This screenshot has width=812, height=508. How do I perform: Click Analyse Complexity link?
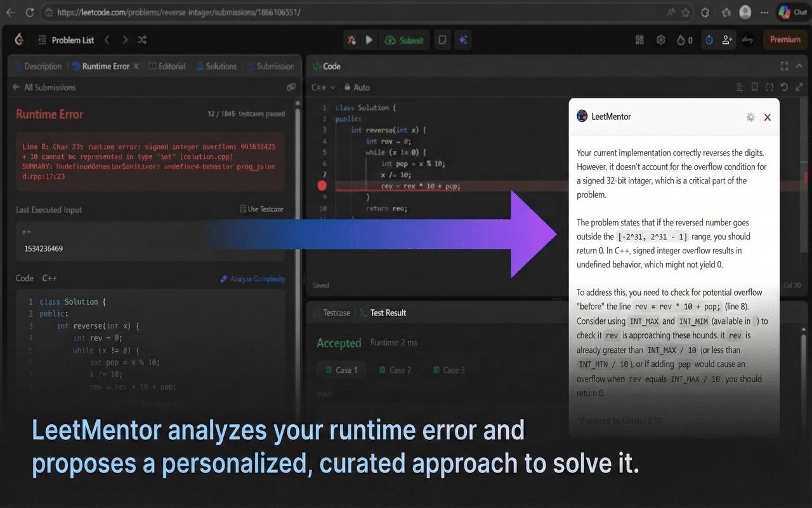pyautogui.click(x=252, y=279)
